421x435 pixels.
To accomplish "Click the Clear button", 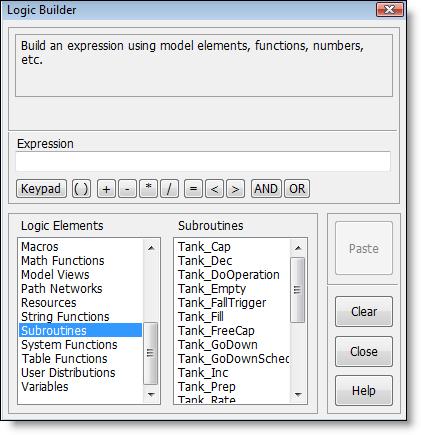I will [x=364, y=312].
